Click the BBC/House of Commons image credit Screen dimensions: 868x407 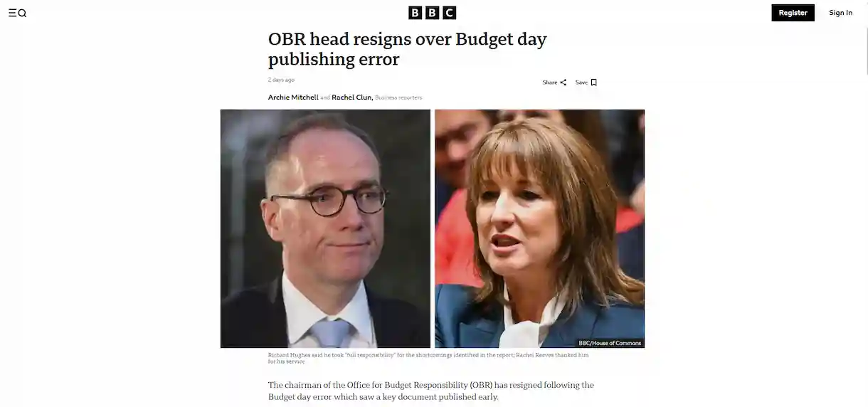click(x=610, y=343)
